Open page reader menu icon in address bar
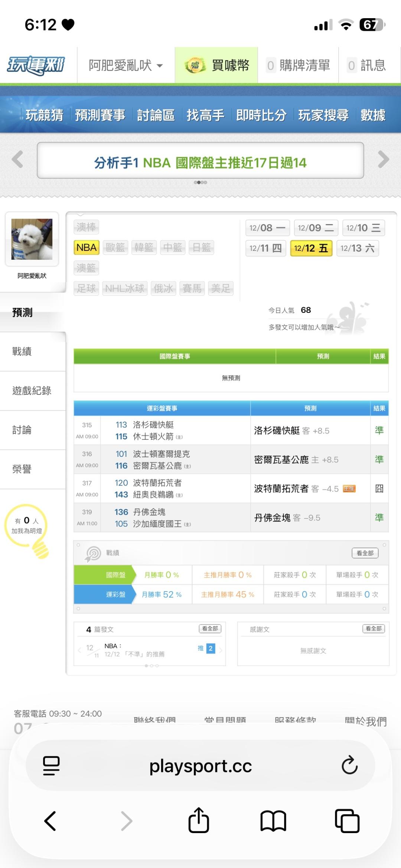Viewport: 401px width, 868px height. coord(51,765)
